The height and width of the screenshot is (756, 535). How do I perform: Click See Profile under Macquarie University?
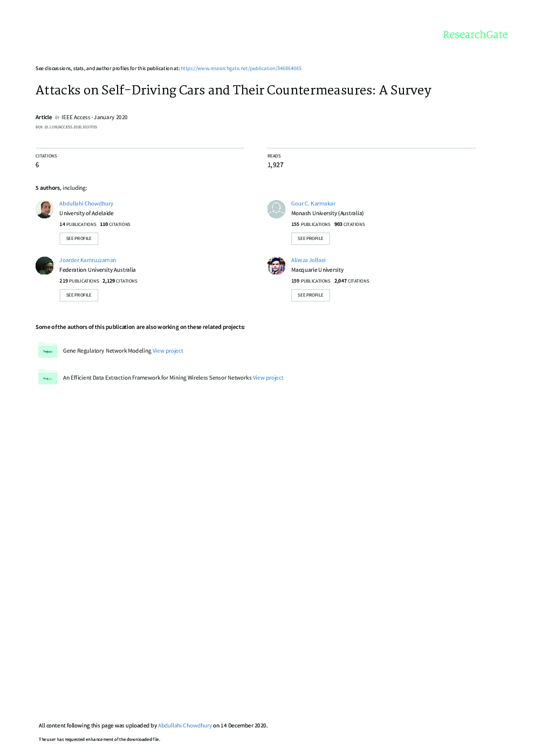click(311, 295)
